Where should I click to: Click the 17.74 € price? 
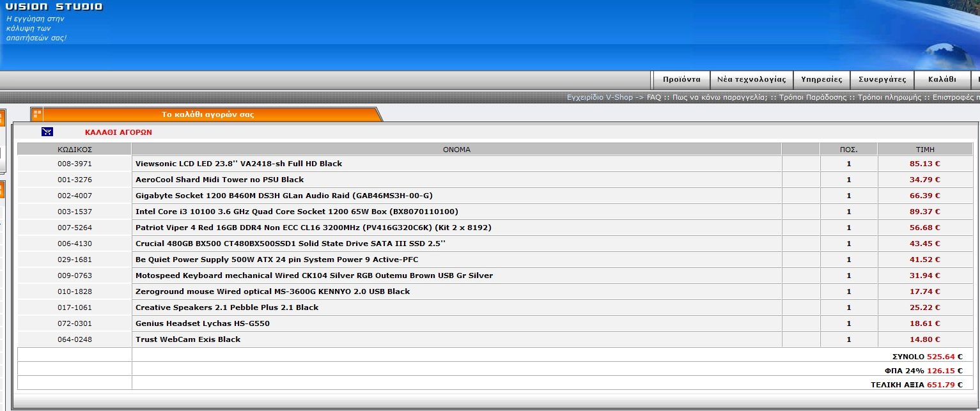point(925,291)
